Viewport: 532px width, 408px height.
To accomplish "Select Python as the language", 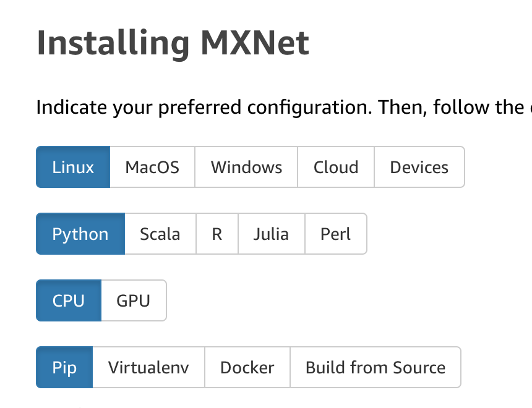I will tap(80, 234).
